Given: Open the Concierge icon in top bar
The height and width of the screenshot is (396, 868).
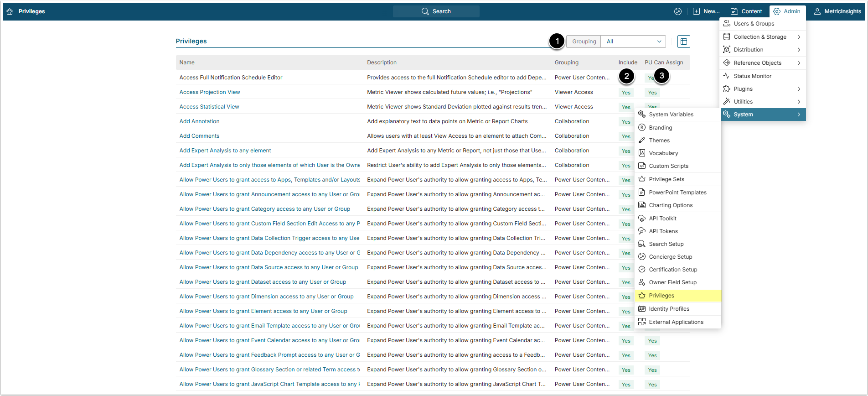Looking at the screenshot, I should [x=678, y=11].
